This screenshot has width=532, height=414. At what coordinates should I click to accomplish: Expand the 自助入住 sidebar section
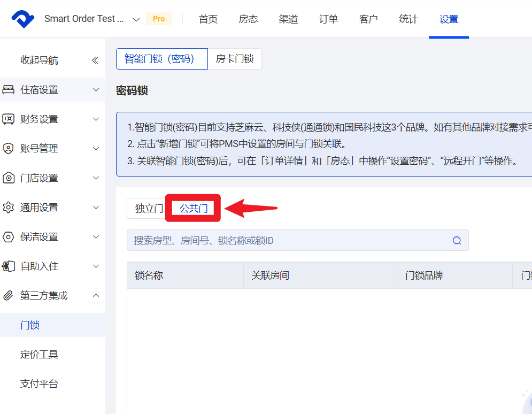pyautogui.click(x=96, y=266)
